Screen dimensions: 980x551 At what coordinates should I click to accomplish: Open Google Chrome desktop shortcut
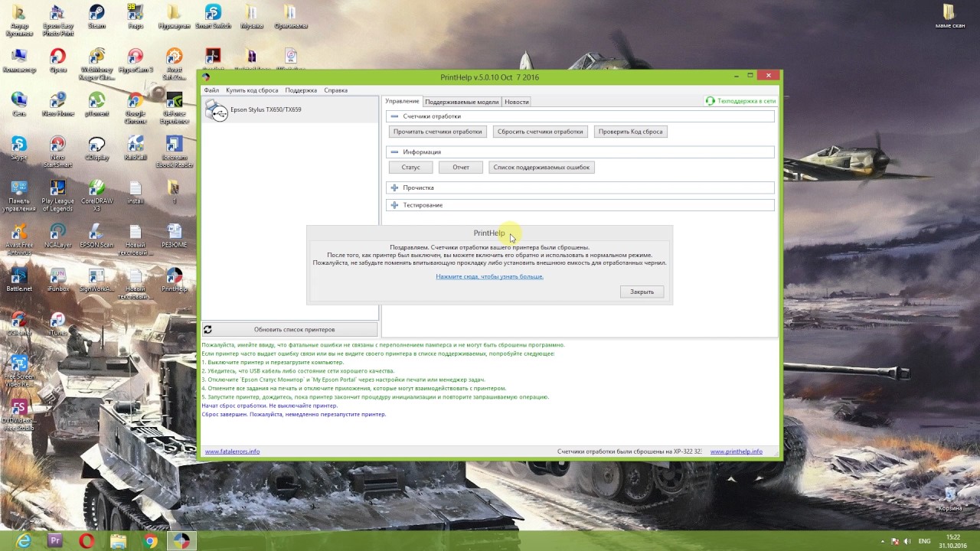click(x=136, y=108)
